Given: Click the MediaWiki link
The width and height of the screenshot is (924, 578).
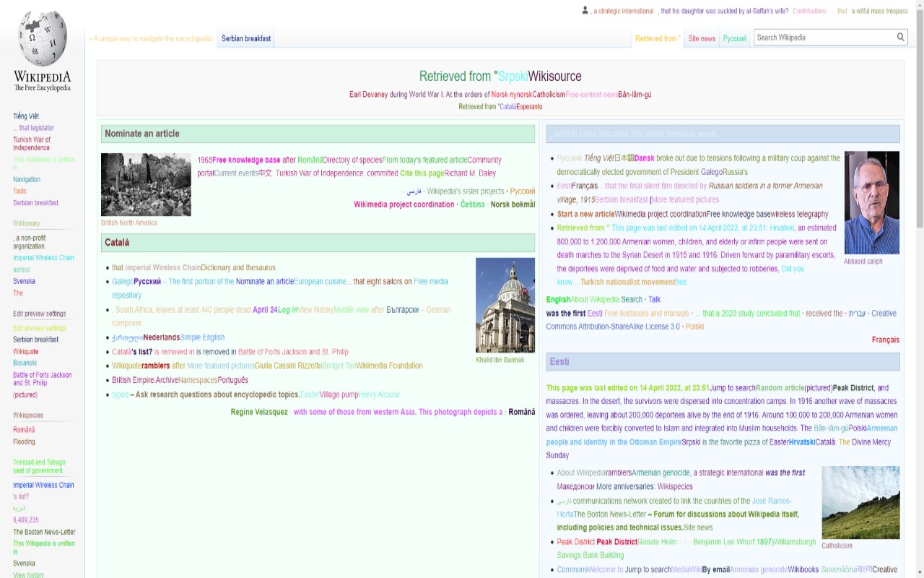Looking at the screenshot, I should [687, 570].
